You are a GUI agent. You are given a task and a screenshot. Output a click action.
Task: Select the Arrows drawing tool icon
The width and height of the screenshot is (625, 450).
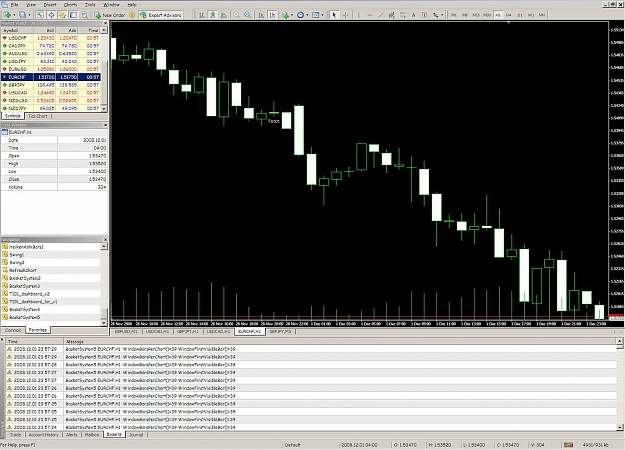[x=436, y=15]
